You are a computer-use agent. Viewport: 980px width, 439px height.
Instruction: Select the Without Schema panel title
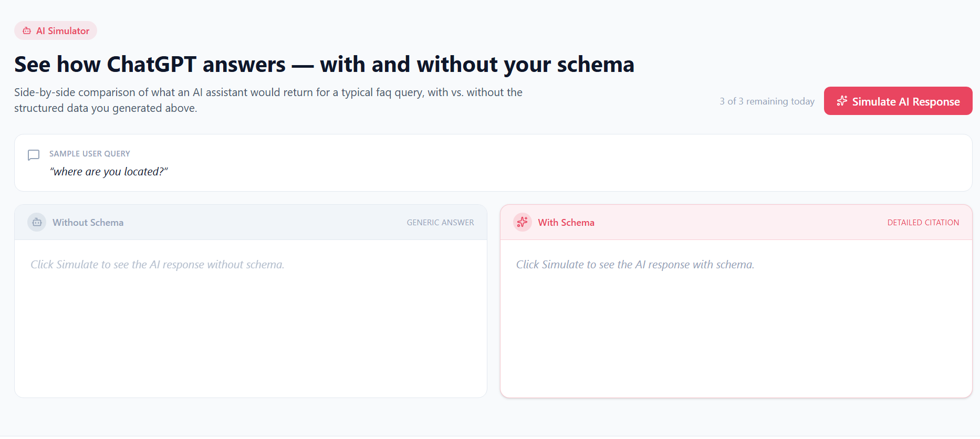pyautogui.click(x=88, y=222)
